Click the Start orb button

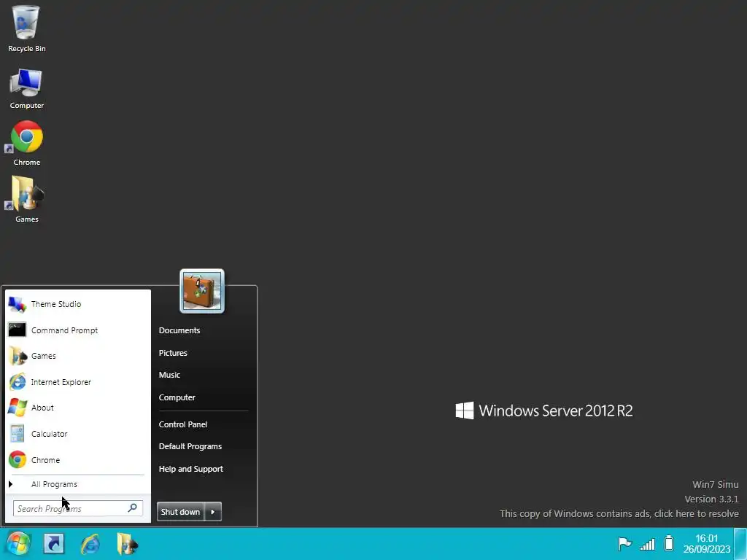coord(18,543)
